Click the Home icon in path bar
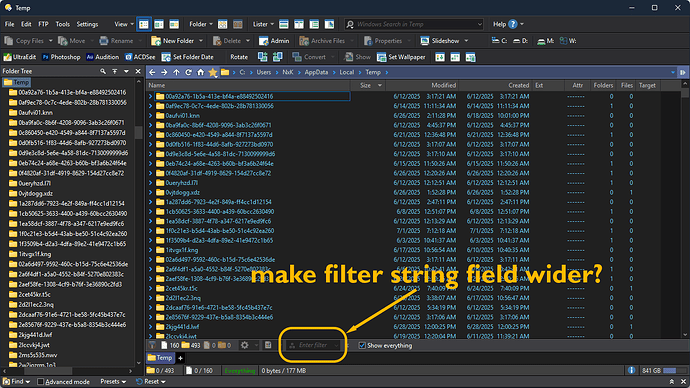This screenshot has height=388, width=690. (x=201, y=72)
